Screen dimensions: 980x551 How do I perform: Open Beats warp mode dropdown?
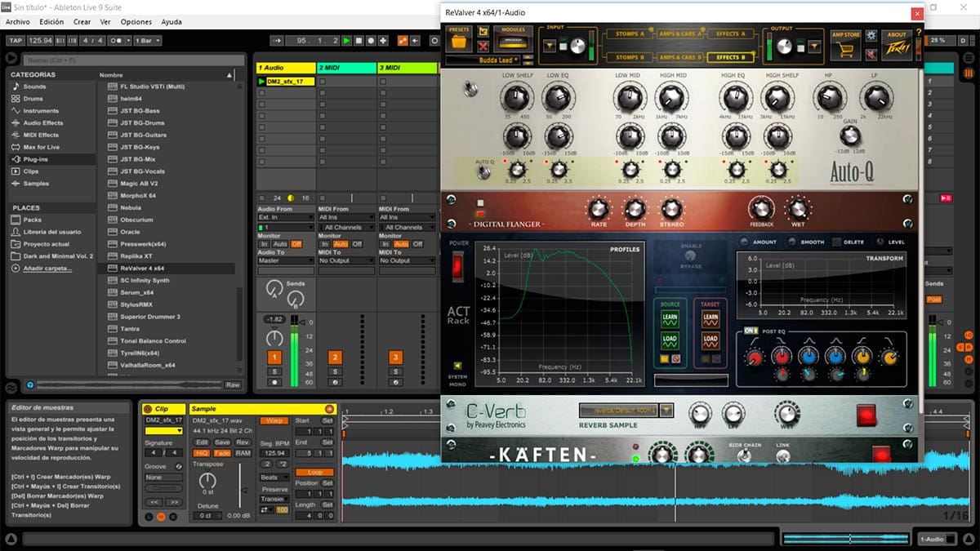click(x=274, y=477)
